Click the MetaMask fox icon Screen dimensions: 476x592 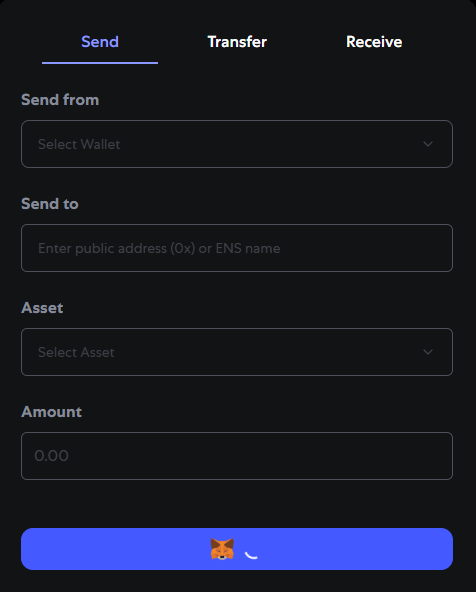coord(222,549)
